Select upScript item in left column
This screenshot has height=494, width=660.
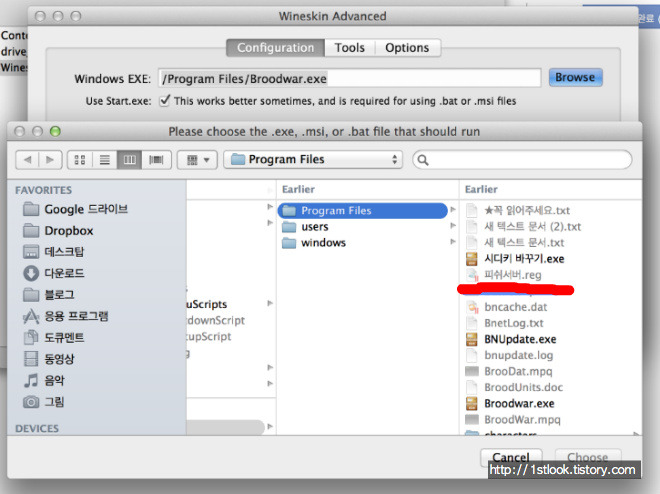point(209,336)
